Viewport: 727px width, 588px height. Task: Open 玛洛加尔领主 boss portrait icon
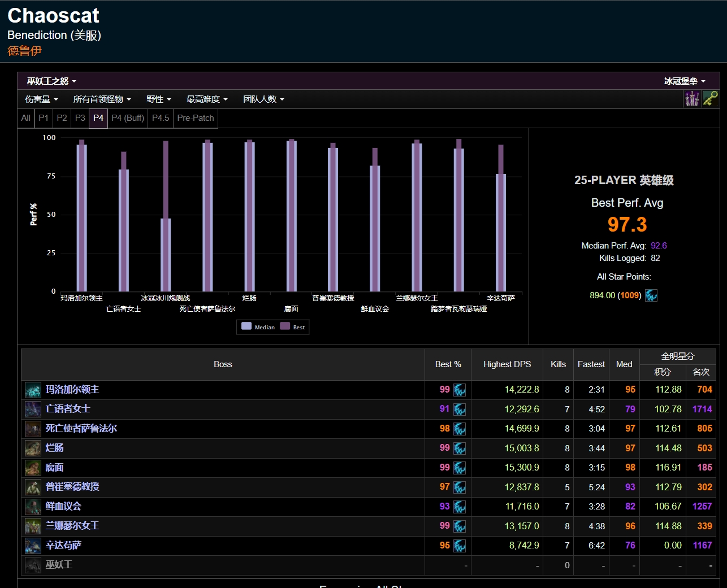pyautogui.click(x=33, y=390)
